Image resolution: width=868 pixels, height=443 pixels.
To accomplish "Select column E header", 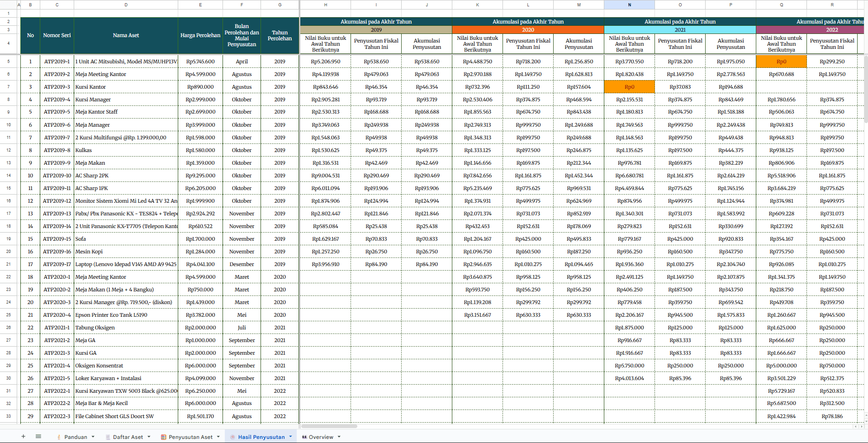I will click(x=200, y=5).
